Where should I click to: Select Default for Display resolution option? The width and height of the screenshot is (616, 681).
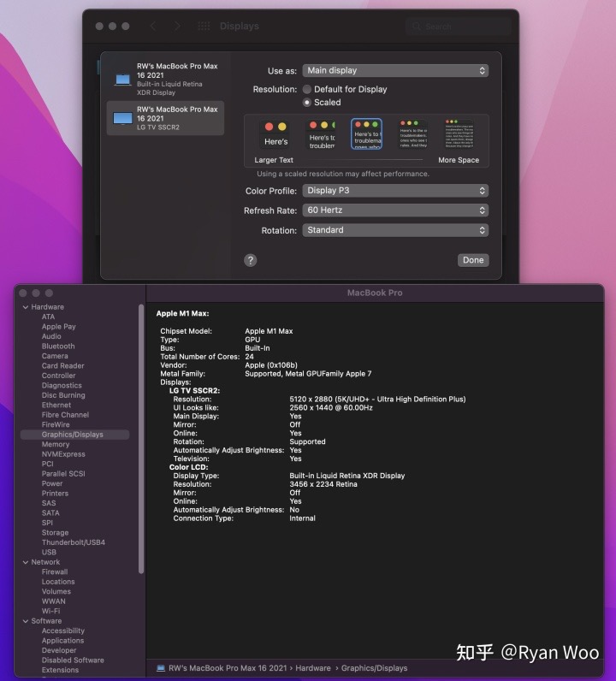click(x=306, y=90)
